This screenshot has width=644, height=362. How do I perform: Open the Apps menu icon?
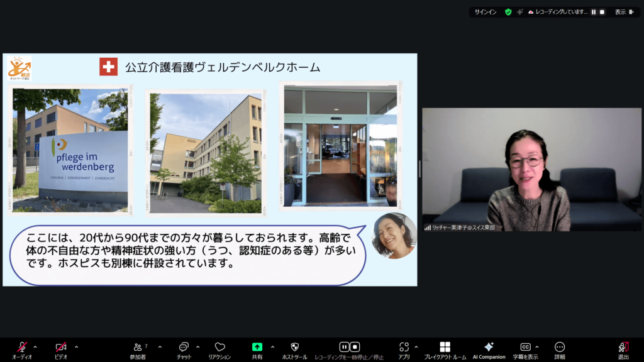pos(404,347)
